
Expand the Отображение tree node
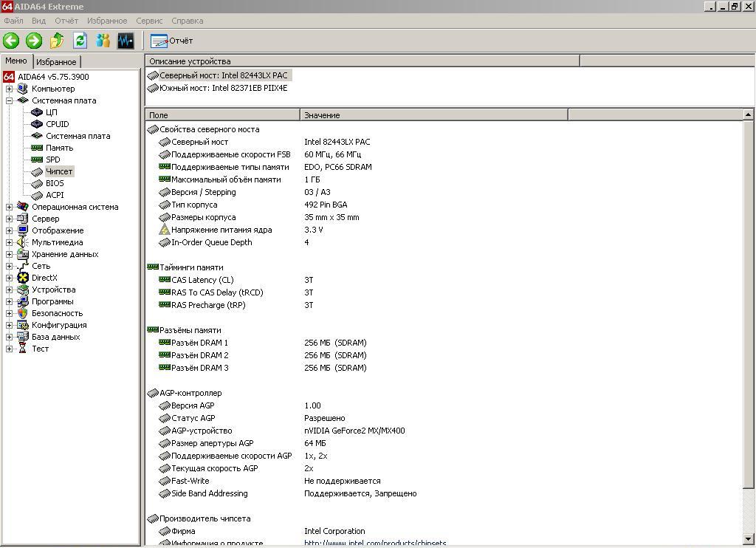pos(9,230)
